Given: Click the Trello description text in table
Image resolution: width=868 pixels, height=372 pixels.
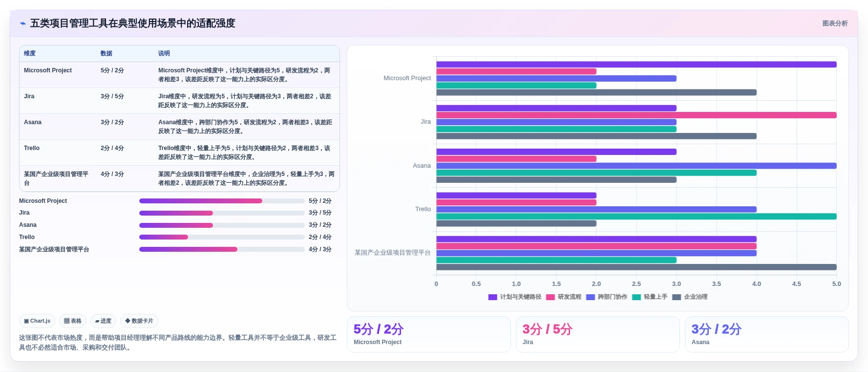Looking at the screenshot, I should click(x=244, y=153).
